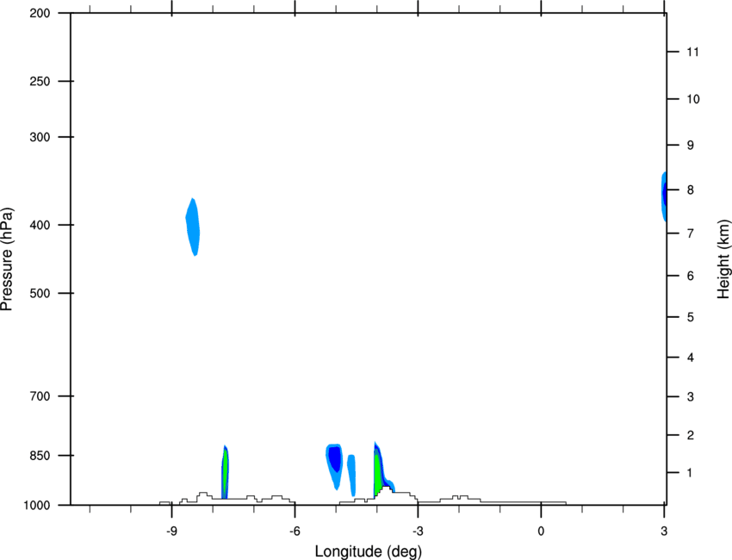This screenshot has height=560, width=732.
Task: Click the 3 km height label
Action: (690, 397)
